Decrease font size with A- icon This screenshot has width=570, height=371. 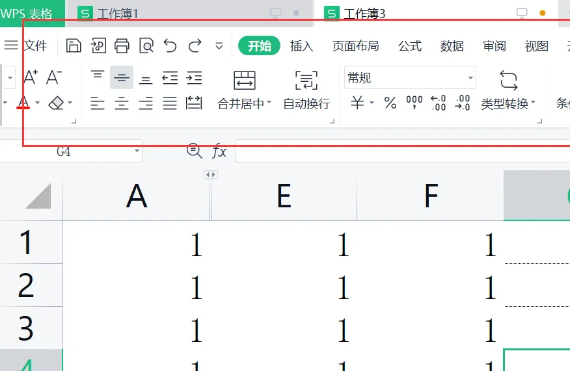(54, 77)
